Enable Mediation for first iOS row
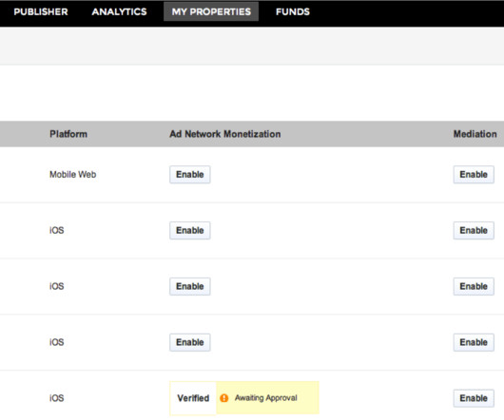504x420 pixels. tap(474, 230)
